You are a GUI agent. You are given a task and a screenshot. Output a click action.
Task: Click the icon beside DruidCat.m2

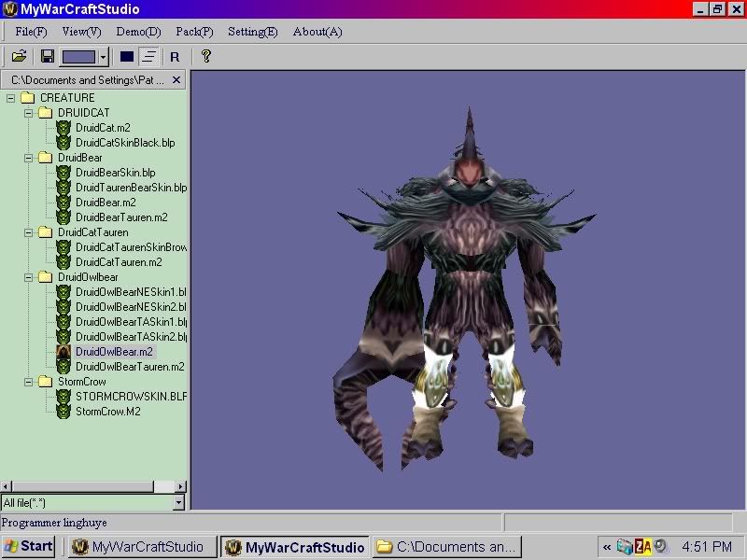click(x=63, y=128)
